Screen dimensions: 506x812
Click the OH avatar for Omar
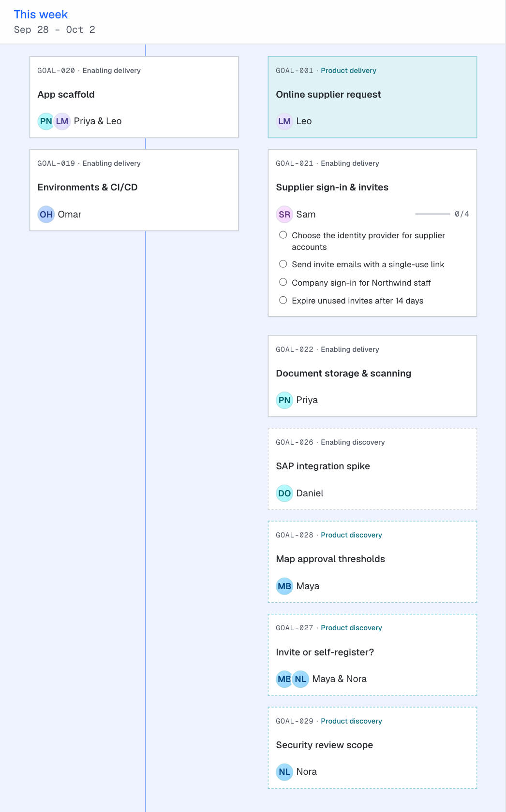tap(46, 214)
